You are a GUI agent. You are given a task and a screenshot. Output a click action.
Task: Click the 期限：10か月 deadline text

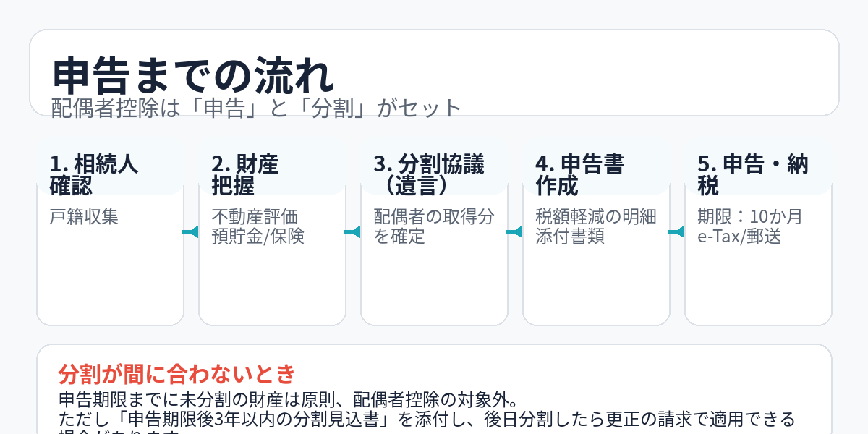pyautogui.click(x=750, y=217)
